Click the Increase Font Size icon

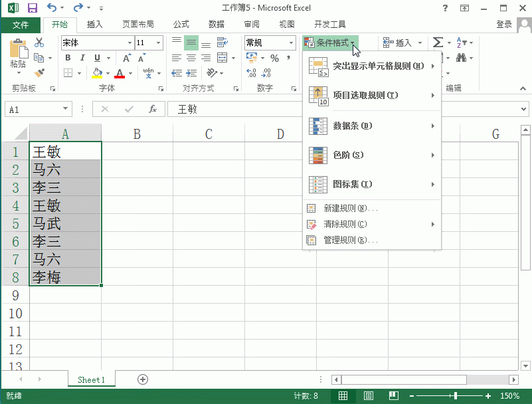tap(126, 58)
